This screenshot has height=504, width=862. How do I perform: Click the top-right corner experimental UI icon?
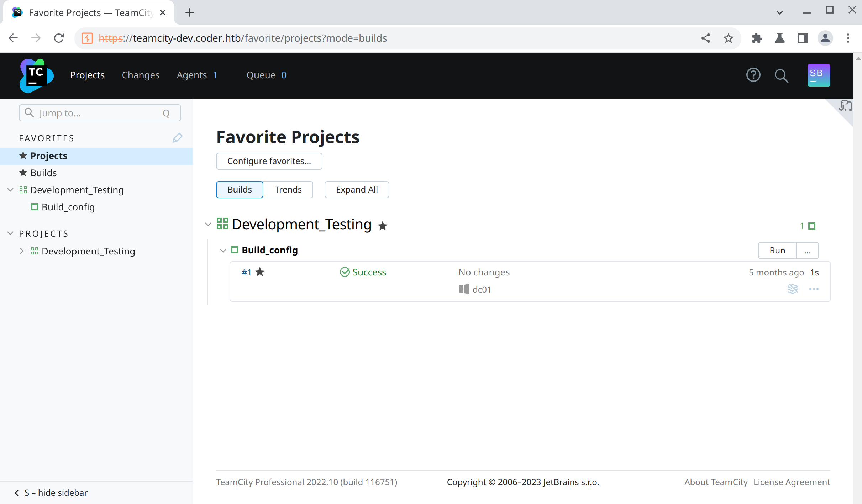[845, 105]
